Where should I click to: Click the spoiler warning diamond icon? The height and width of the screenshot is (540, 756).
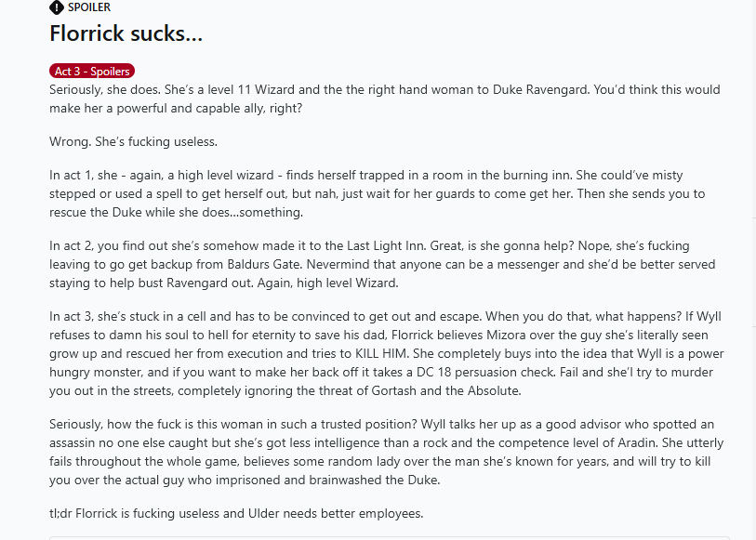tap(57, 7)
